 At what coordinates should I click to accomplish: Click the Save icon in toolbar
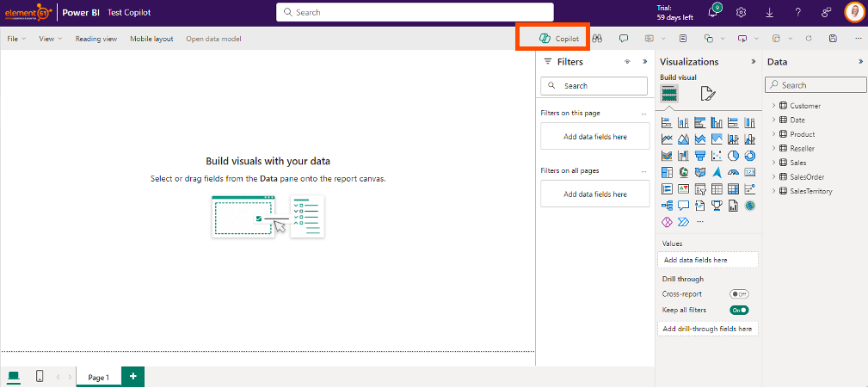coord(833,39)
